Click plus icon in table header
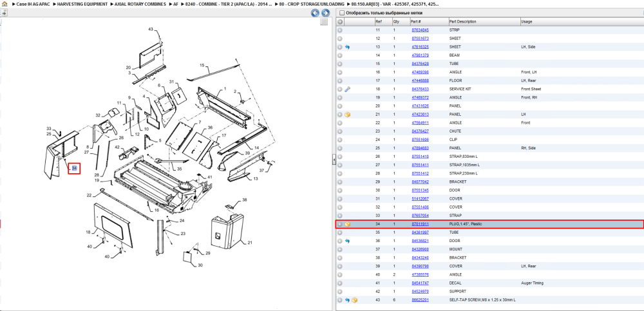Viewport: 644px width, 311px height. pos(340,21)
